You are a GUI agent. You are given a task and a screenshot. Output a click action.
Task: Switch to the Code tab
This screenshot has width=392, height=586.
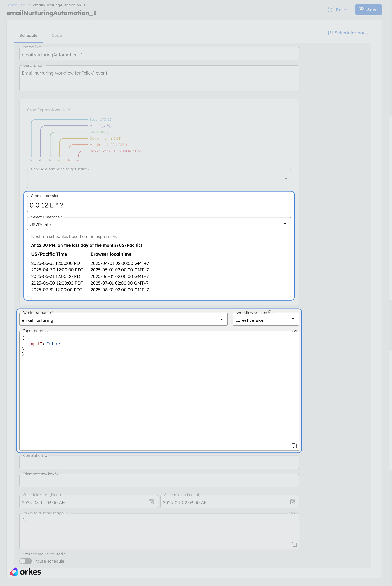click(x=57, y=35)
